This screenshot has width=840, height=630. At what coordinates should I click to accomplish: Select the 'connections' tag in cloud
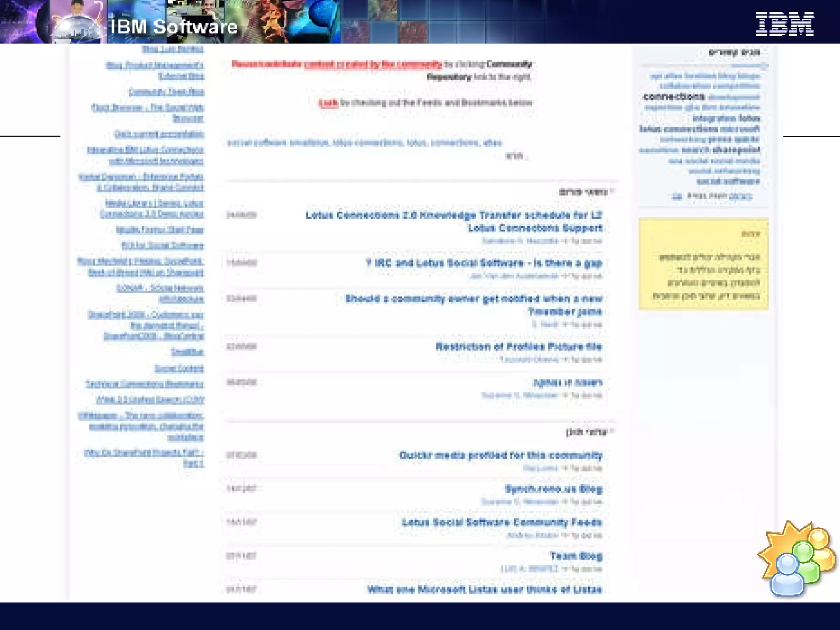[x=674, y=97]
